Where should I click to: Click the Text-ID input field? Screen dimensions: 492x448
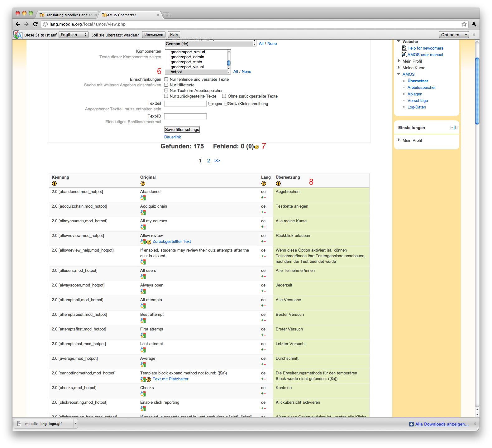(185, 116)
